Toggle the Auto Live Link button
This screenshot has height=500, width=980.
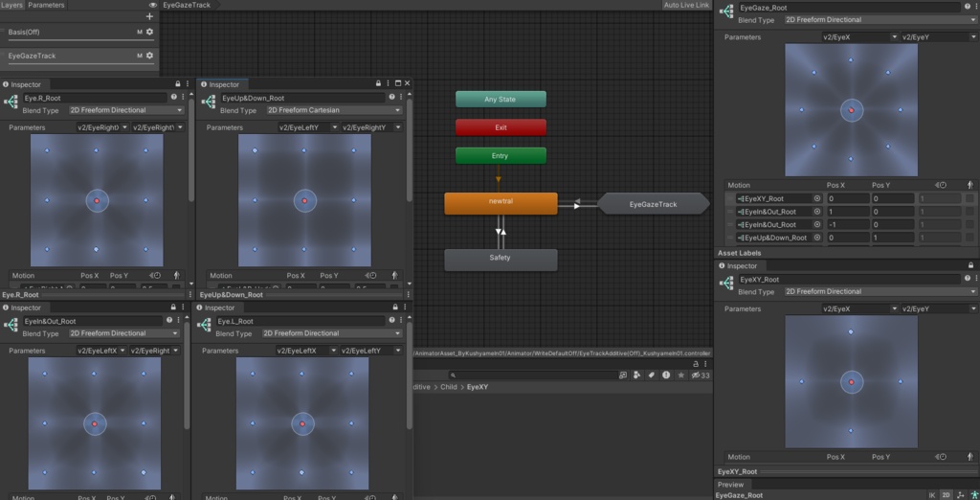click(x=687, y=5)
